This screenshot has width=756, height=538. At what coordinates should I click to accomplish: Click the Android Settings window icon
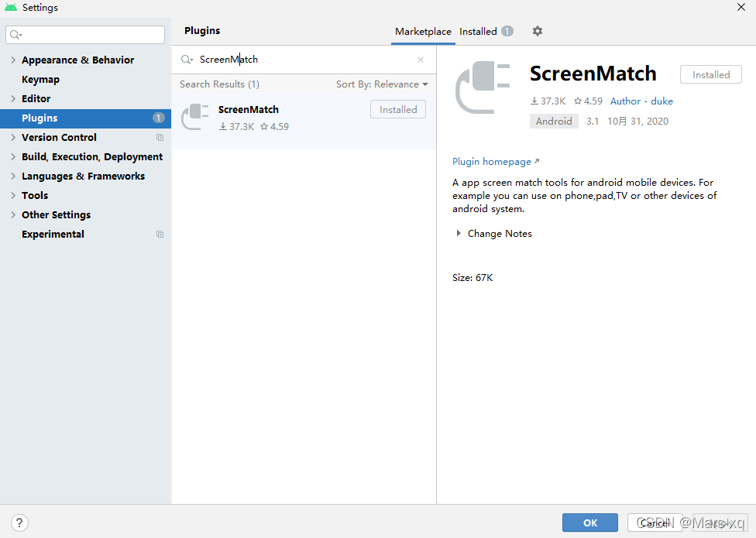pos(11,7)
